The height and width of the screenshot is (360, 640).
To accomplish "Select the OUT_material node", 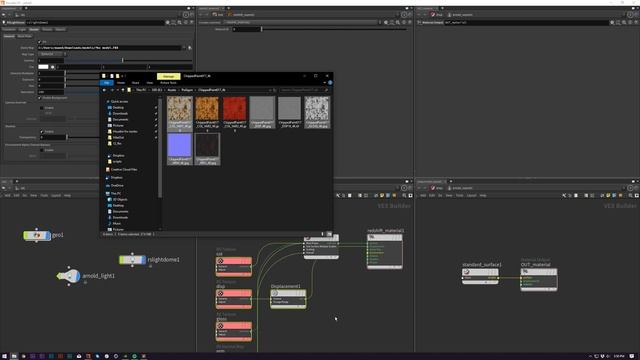I will pos(538,280).
